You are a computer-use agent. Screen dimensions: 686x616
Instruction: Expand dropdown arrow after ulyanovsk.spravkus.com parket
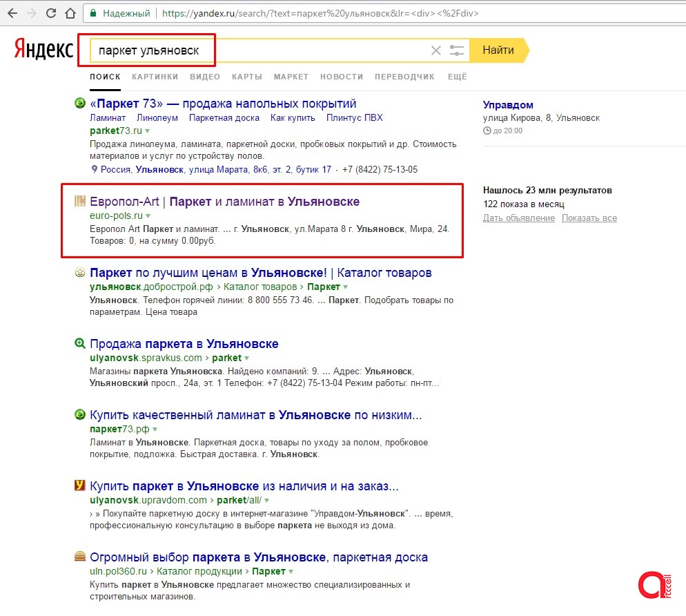pyautogui.click(x=247, y=358)
